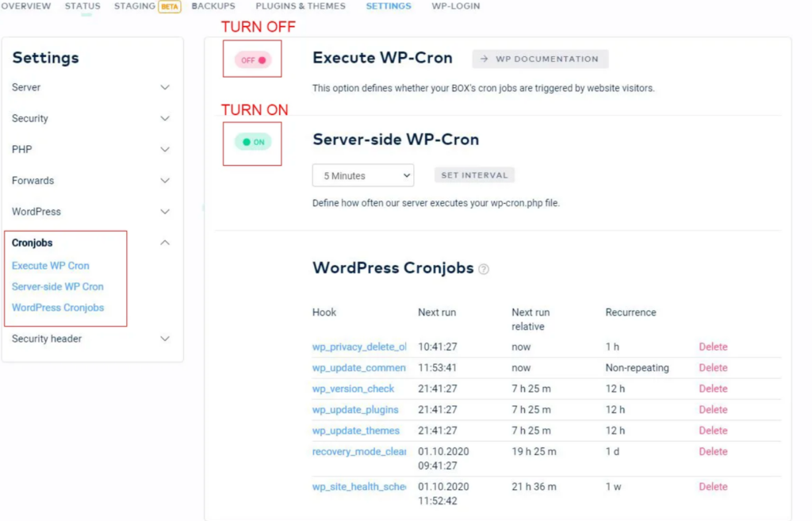Go to the Backups tab
The height and width of the screenshot is (521, 812).
click(x=213, y=6)
